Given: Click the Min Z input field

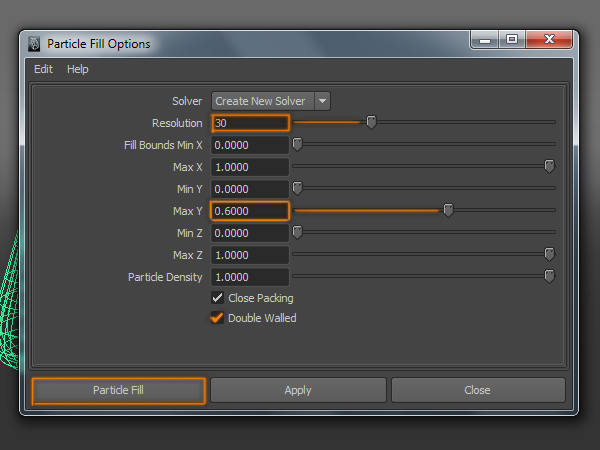Looking at the screenshot, I should pos(250,233).
